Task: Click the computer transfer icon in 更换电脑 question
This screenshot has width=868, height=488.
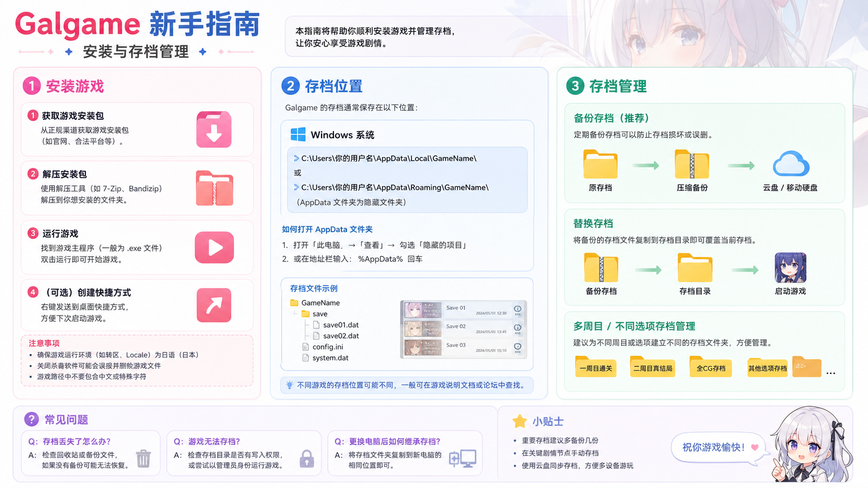Action: 463,459
